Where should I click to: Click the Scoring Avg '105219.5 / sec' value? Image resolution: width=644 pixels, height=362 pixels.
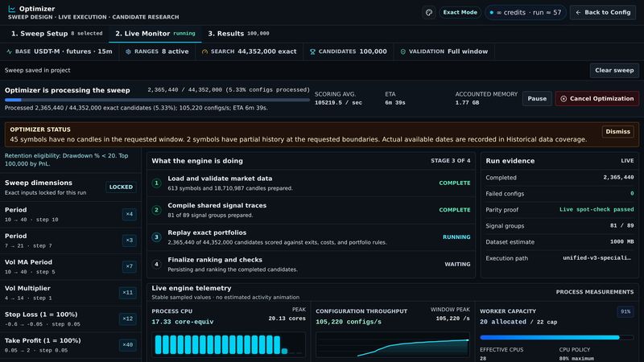338,103
